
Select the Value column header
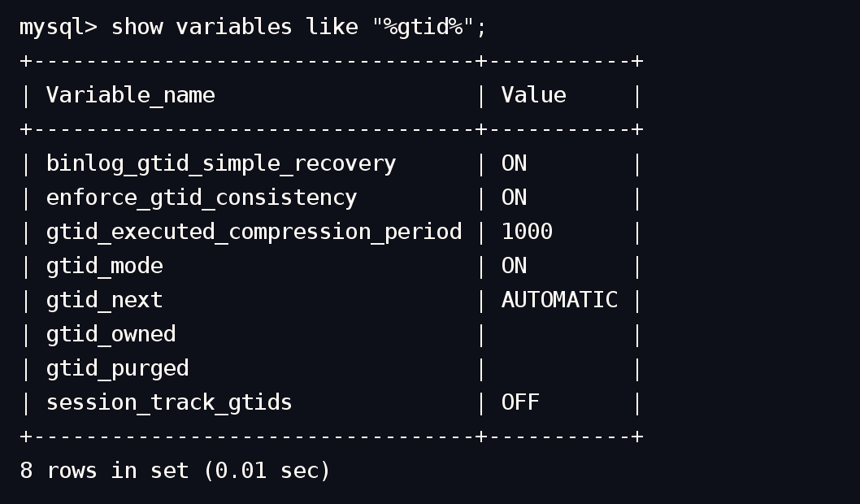[533, 95]
